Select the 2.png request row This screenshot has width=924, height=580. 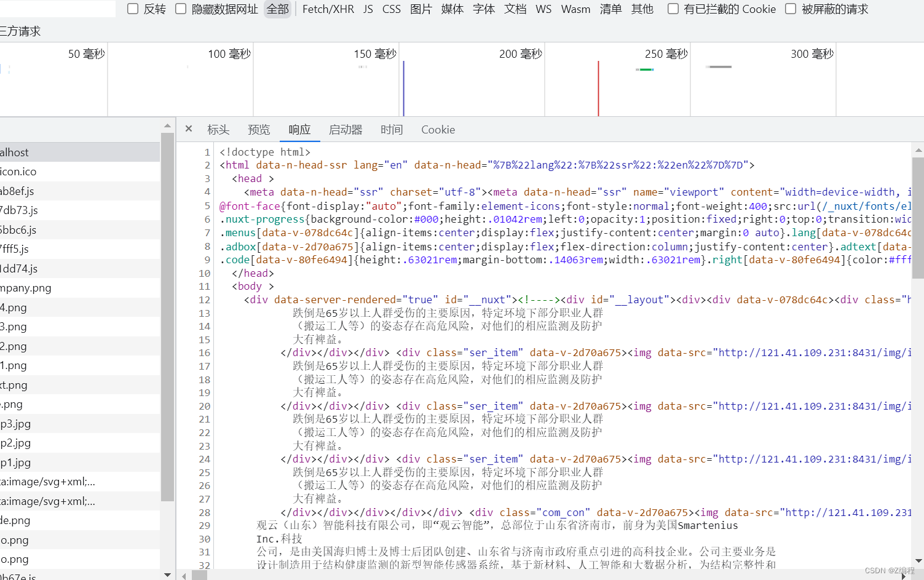[80, 346]
